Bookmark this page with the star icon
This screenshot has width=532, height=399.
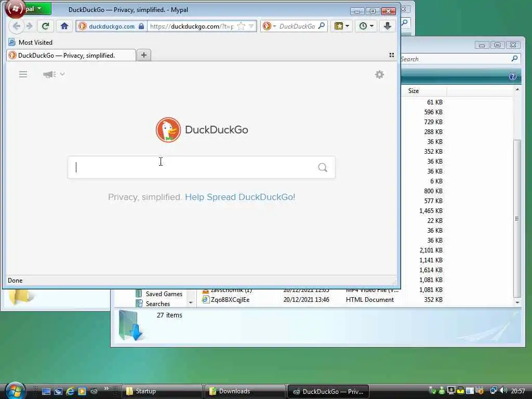pyautogui.click(x=241, y=26)
